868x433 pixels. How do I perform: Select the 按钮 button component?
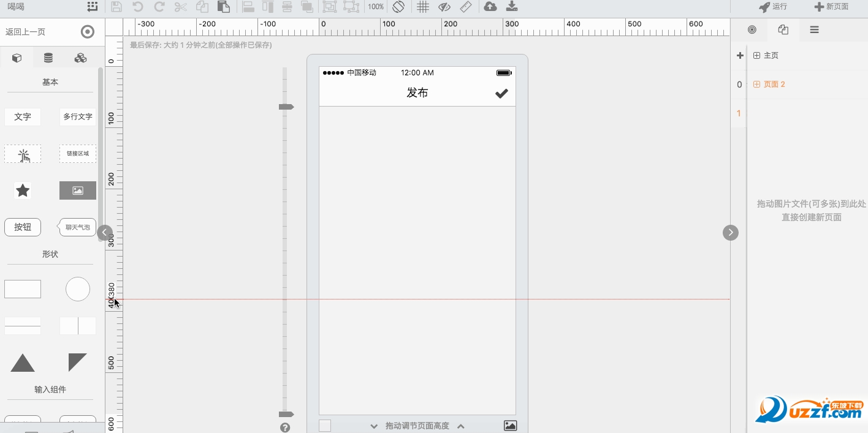click(x=23, y=227)
